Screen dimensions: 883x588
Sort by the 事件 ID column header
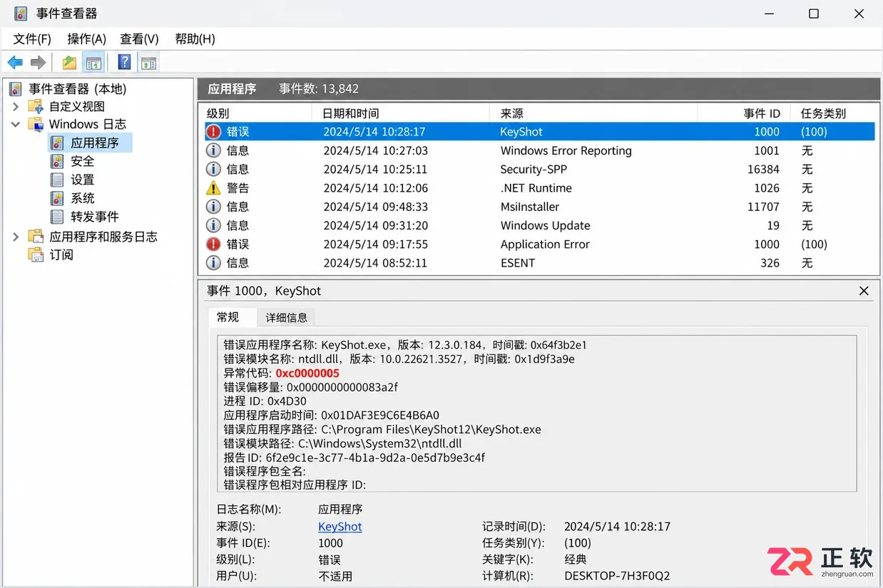click(744, 113)
